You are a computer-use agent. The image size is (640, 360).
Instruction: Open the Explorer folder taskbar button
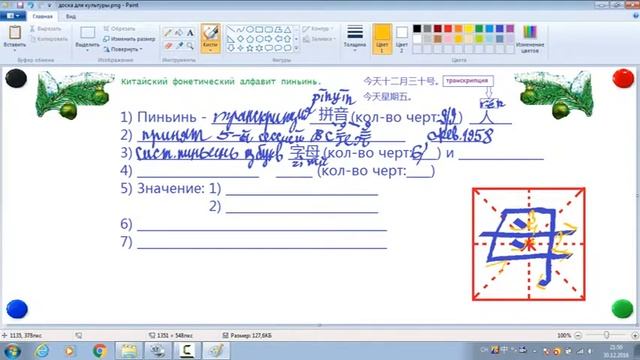click(129, 351)
